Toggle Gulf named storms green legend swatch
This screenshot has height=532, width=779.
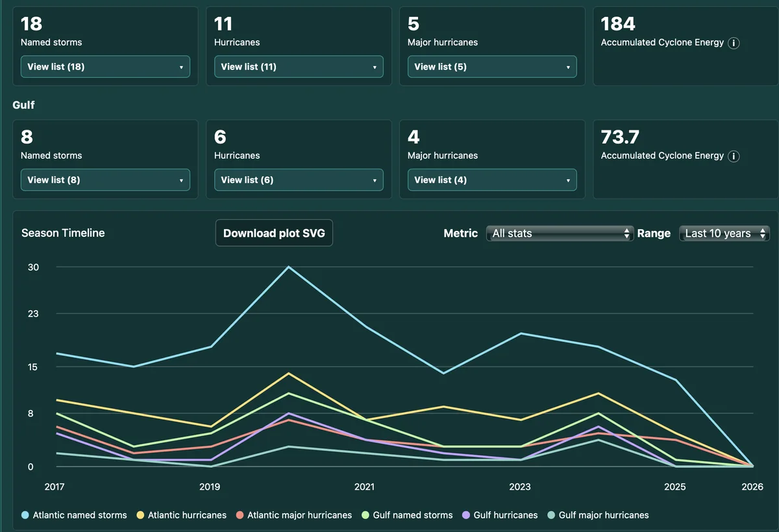coord(365,515)
